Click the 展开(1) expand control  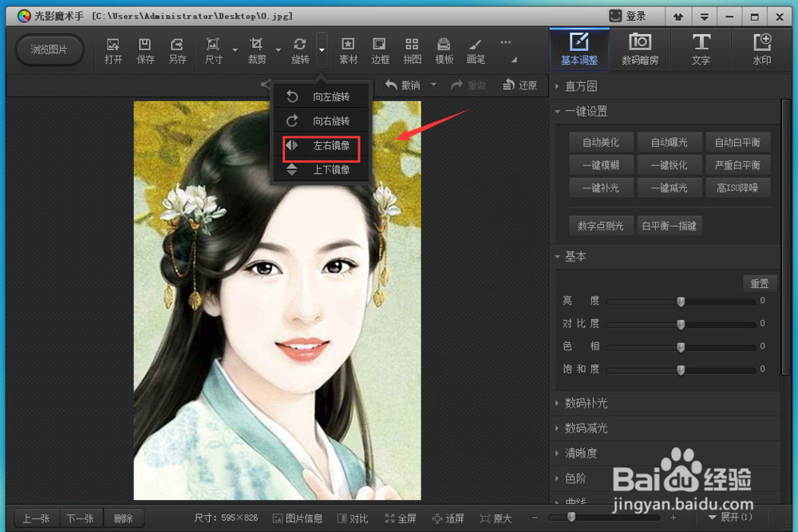tap(730, 518)
